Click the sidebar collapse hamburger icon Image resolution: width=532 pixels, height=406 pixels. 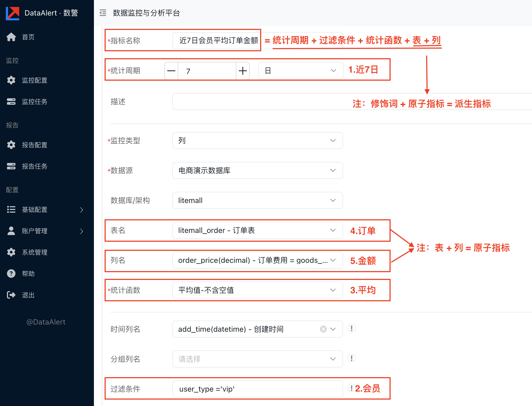point(103,13)
